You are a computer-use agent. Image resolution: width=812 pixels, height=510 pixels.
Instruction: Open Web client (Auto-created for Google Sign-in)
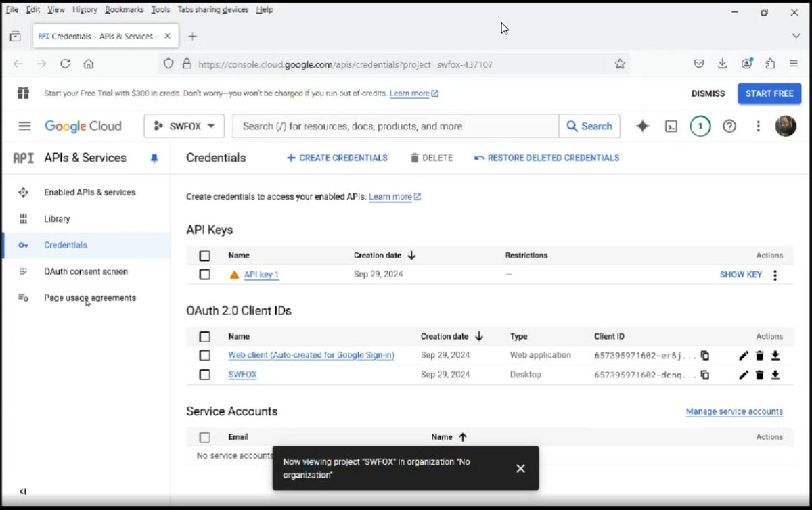(x=311, y=355)
